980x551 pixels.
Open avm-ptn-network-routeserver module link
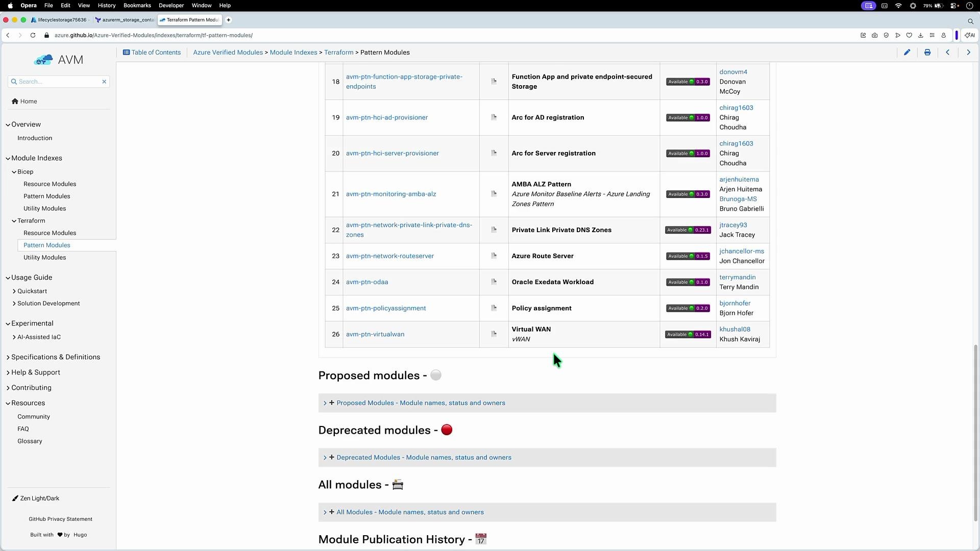390,256
